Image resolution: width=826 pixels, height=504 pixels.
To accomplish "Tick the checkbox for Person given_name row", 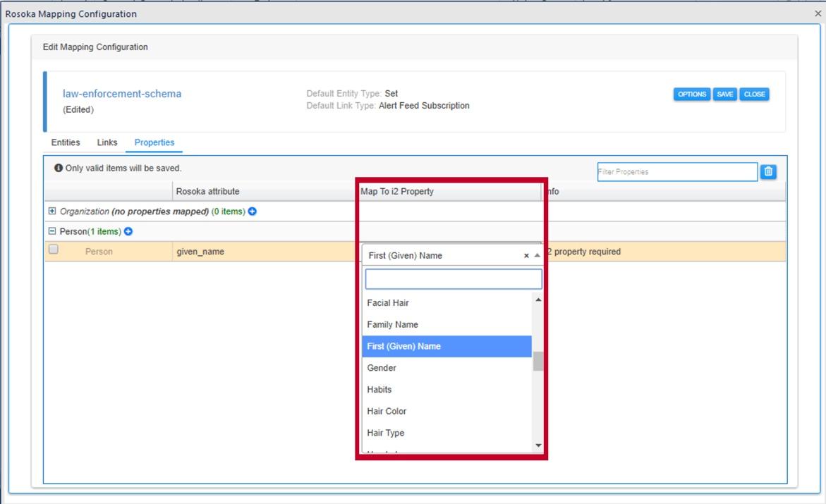I will tap(53, 250).
